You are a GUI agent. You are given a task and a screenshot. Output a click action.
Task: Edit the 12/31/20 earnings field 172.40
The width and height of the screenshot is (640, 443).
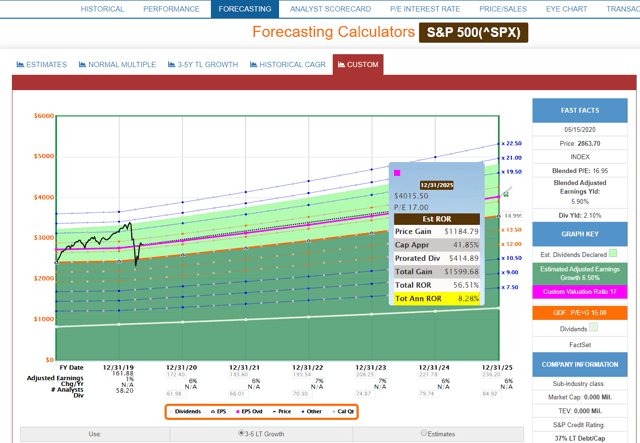point(176,374)
